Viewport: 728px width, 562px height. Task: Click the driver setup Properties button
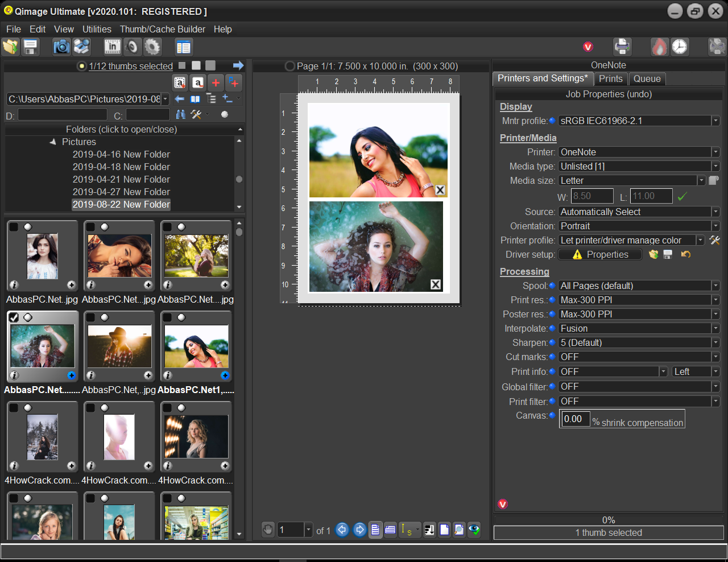600,254
